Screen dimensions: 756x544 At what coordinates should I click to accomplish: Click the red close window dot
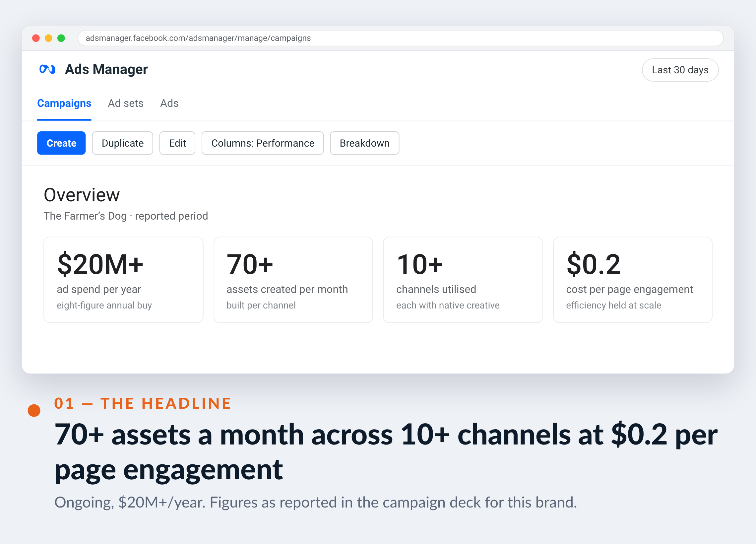coord(36,38)
